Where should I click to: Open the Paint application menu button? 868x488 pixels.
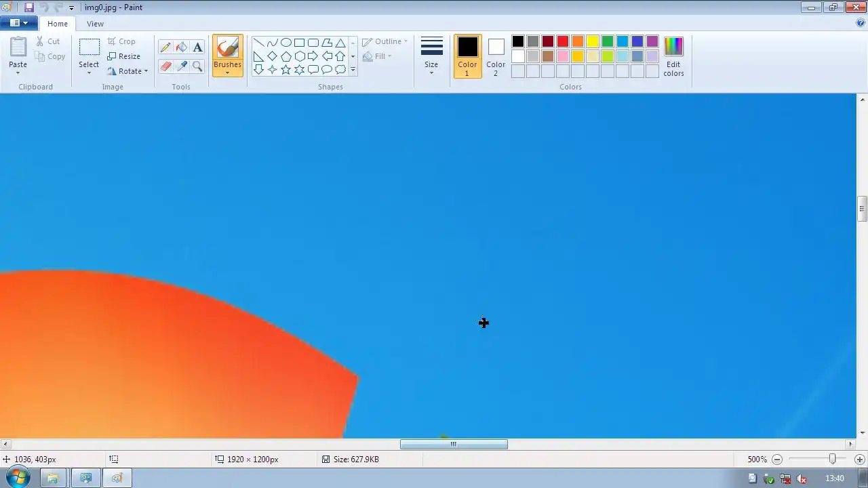point(18,23)
